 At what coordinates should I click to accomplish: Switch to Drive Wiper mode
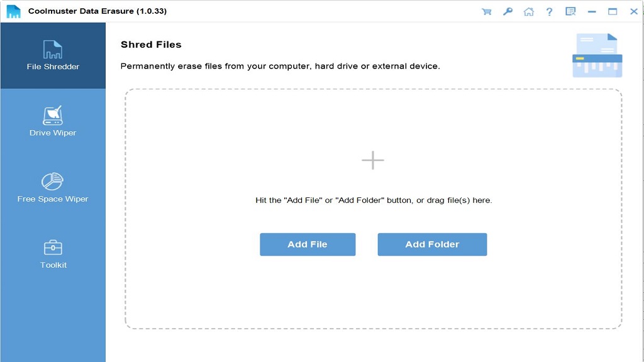53,121
